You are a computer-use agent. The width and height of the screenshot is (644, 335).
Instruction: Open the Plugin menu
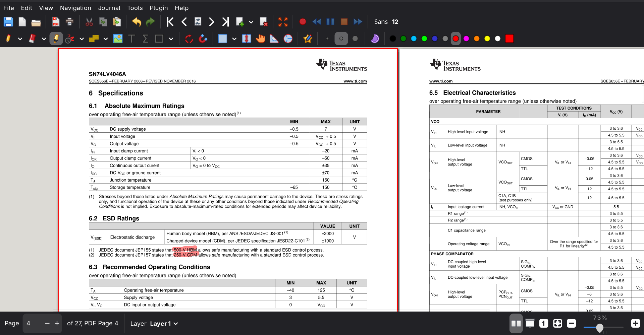pyautogui.click(x=159, y=8)
